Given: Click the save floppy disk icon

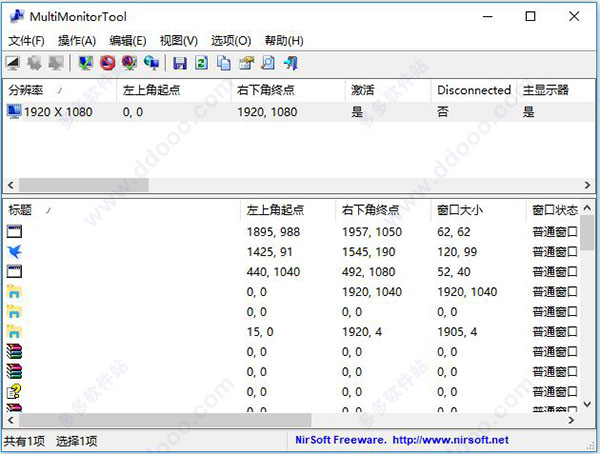Looking at the screenshot, I should coord(180,63).
